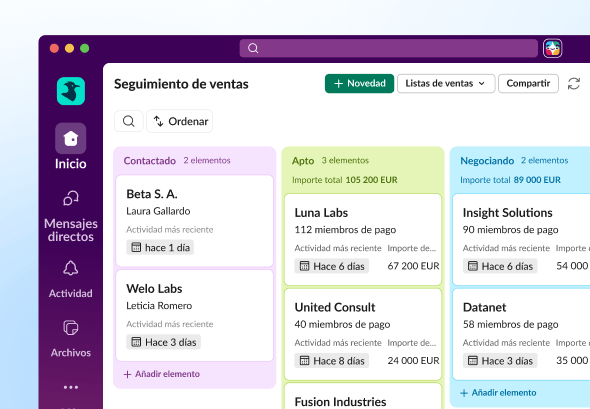The image size is (590, 409).
Task: Click 'Hace 3 días' chip on Welo Labs
Action: tap(163, 342)
